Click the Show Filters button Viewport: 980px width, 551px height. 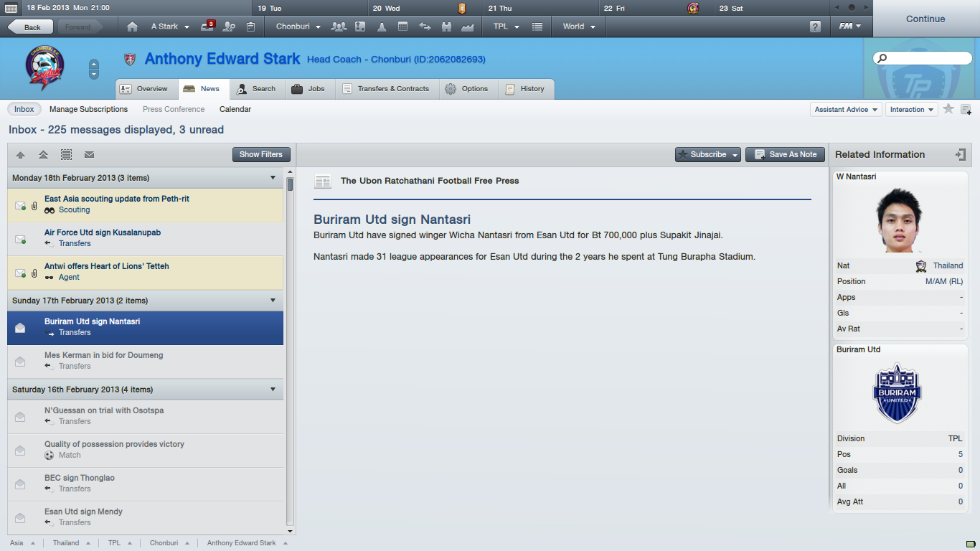261,154
